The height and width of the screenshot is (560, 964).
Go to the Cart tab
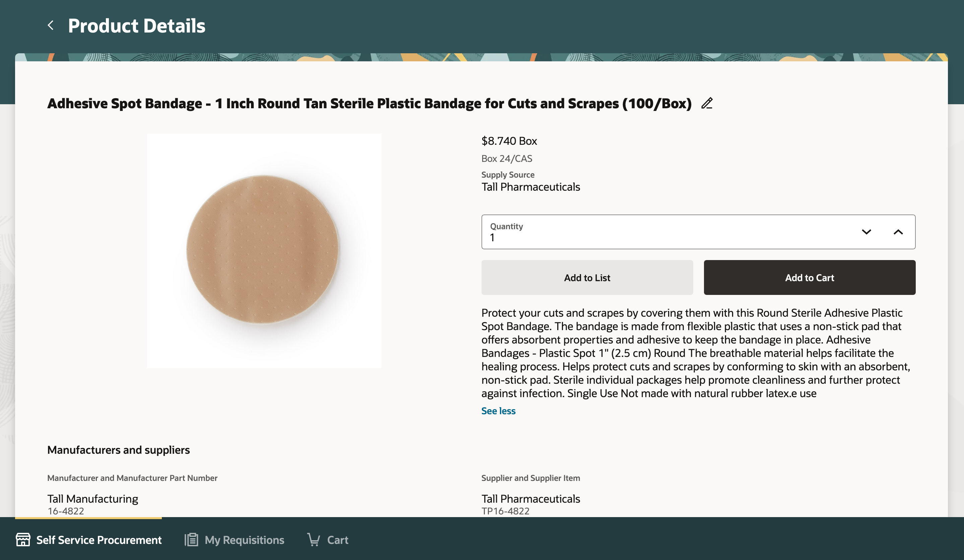tap(337, 540)
